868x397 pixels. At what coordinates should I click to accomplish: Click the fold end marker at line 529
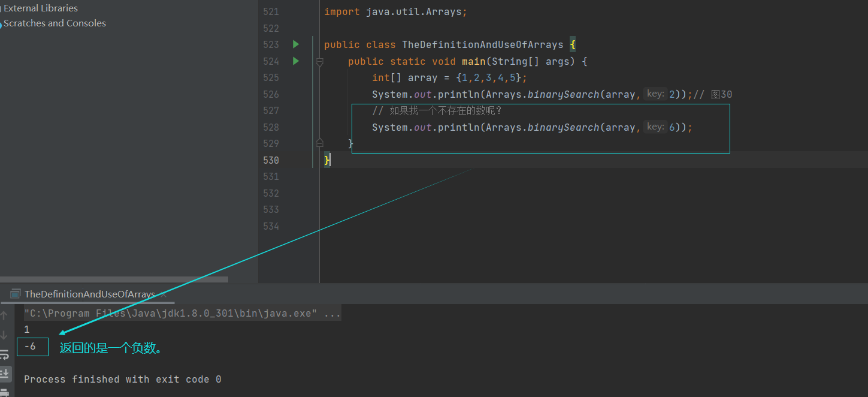tap(320, 143)
